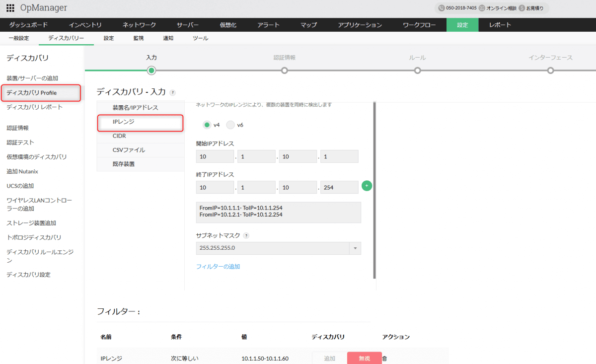Switch to the 一般設定 sub-tab

click(19, 38)
